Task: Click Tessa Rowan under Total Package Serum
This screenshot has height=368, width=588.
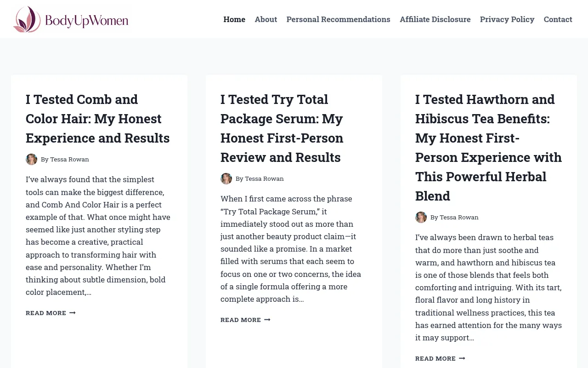Action: (x=264, y=178)
